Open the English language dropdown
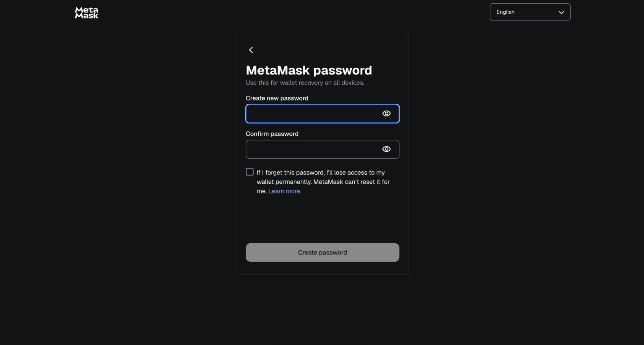This screenshot has width=644, height=345. (530, 12)
